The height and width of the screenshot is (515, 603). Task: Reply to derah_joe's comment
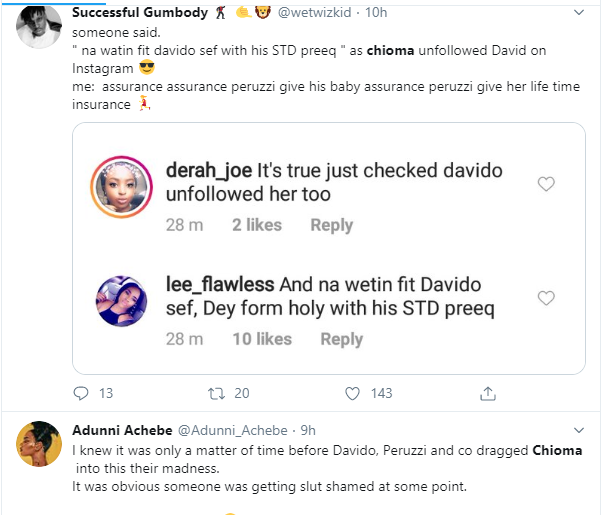pyautogui.click(x=331, y=225)
